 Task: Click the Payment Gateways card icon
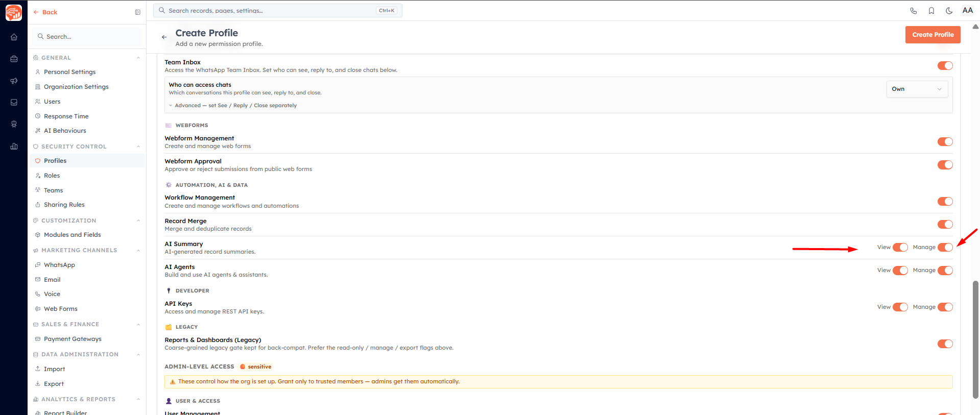click(x=38, y=339)
